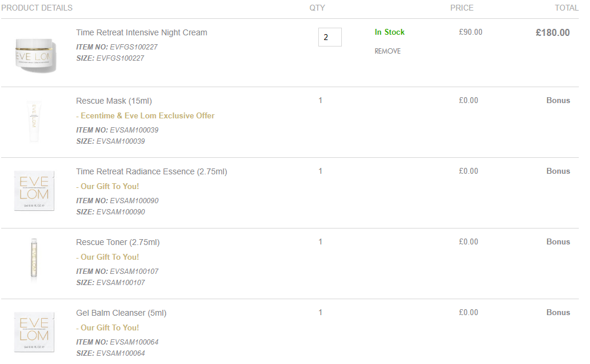Open the Rescue Mask (15ml) title link

point(114,101)
